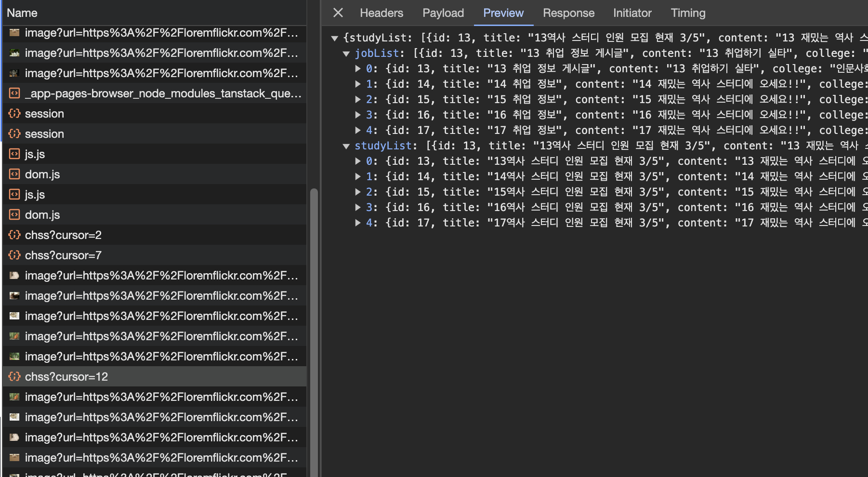Select the chss?cursor=7 request

155,255
